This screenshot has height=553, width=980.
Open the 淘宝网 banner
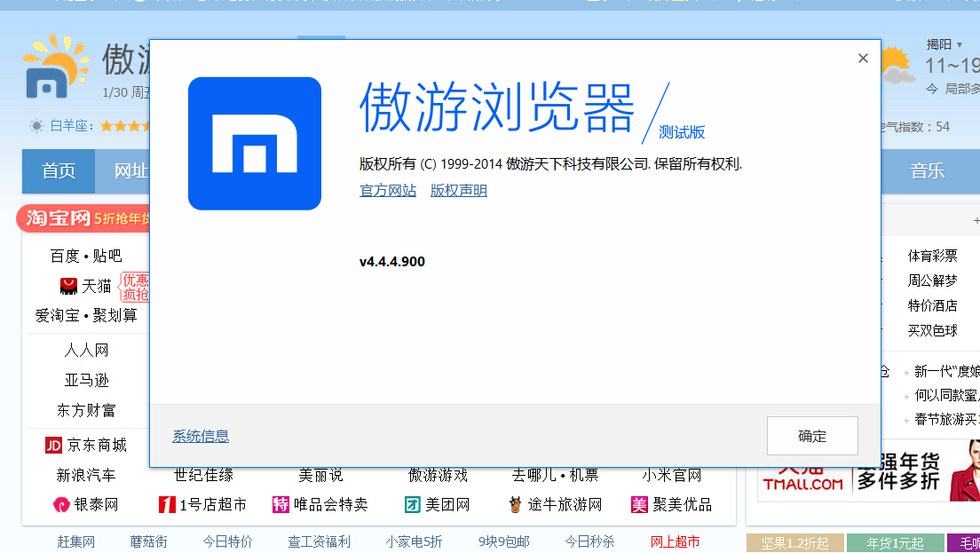click(x=83, y=218)
